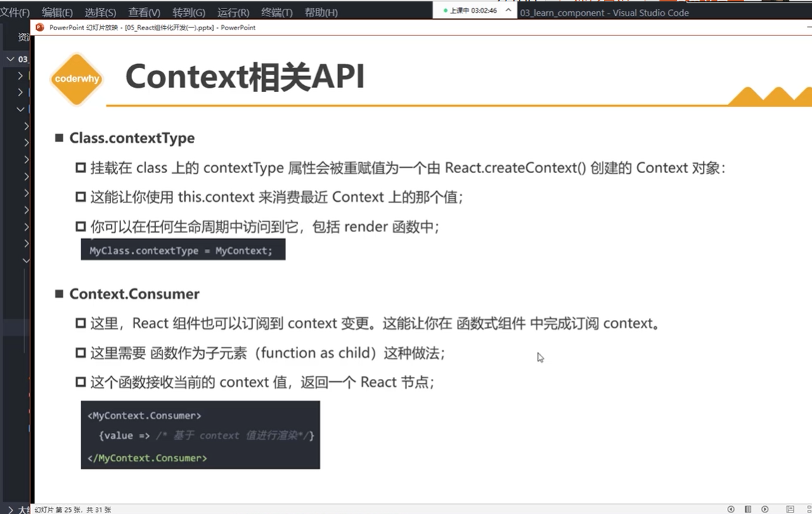The width and height of the screenshot is (812, 514).
Task: Open the 查看(V) menu in VS Code
Action: (144, 13)
